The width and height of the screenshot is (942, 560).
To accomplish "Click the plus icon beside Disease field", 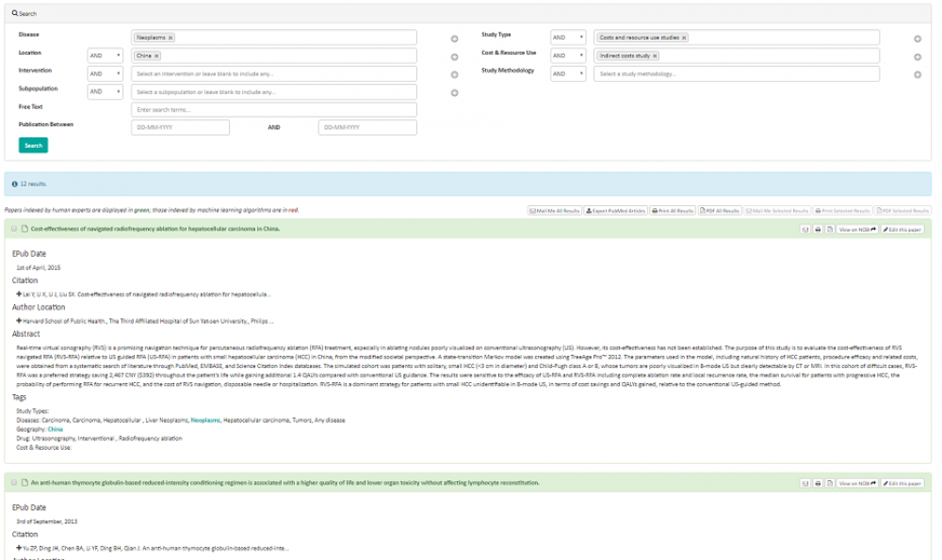I will (x=454, y=39).
